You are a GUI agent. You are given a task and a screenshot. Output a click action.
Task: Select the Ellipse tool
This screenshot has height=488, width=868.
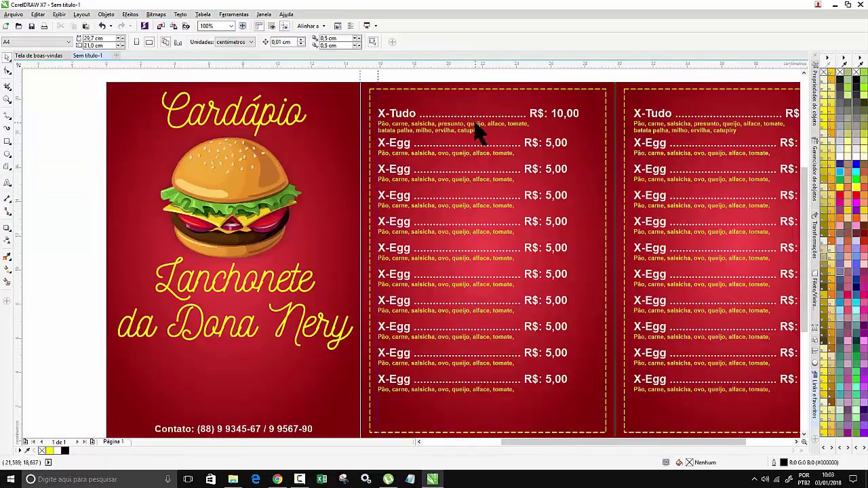click(x=7, y=154)
